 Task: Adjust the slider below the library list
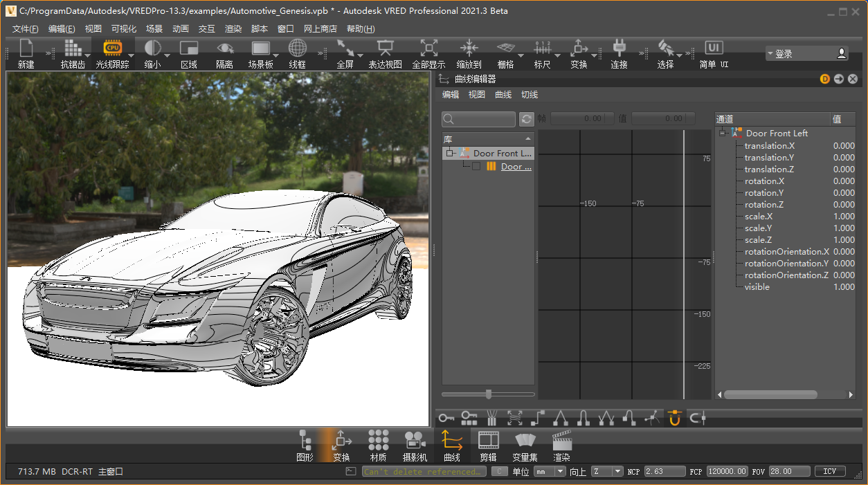(489, 394)
